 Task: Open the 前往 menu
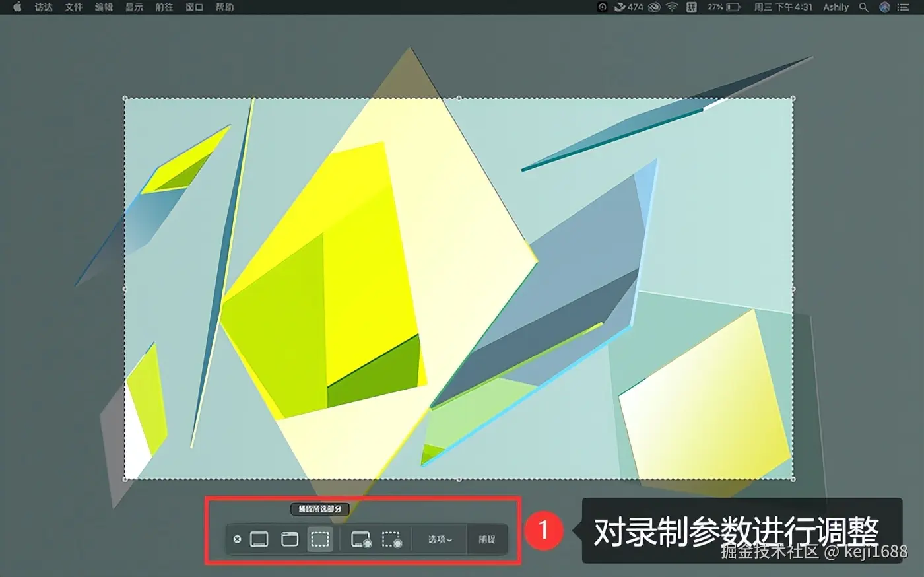(x=164, y=7)
